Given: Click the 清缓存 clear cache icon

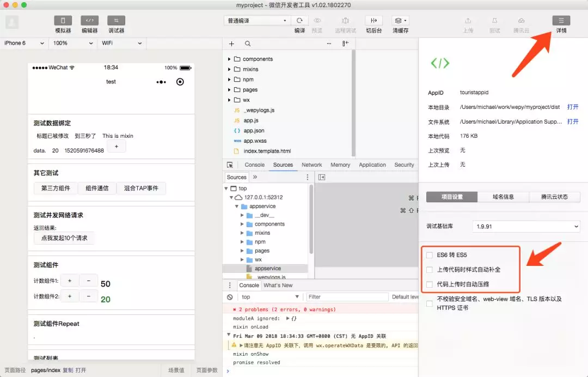Looking at the screenshot, I should pos(400,21).
